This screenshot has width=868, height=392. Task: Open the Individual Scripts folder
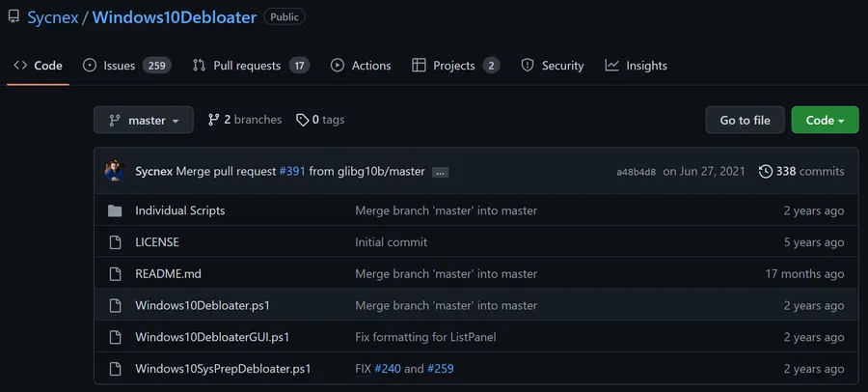[180, 210]
